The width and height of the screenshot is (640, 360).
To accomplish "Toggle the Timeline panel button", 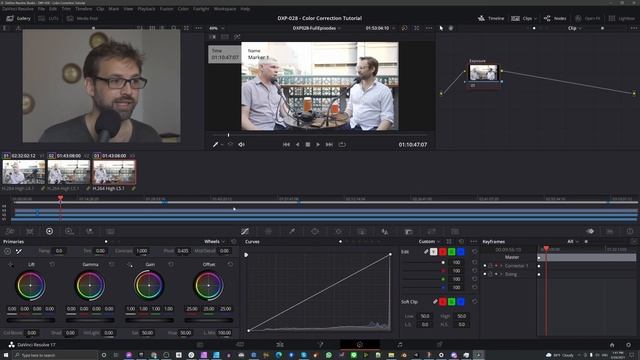I will pyautogui.click(x=491, y=18).
